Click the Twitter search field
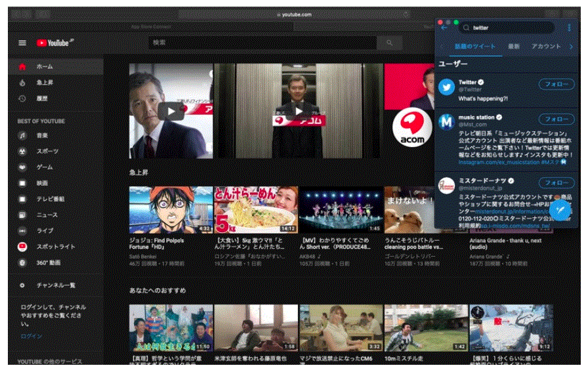 click(506, 28)
